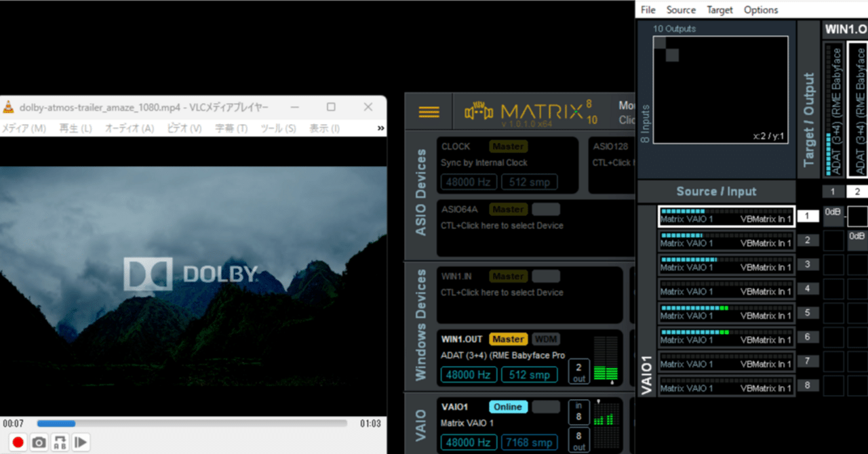Open the Source menu
This screenshot has width=868, height=454.
[x=681, y=9]
